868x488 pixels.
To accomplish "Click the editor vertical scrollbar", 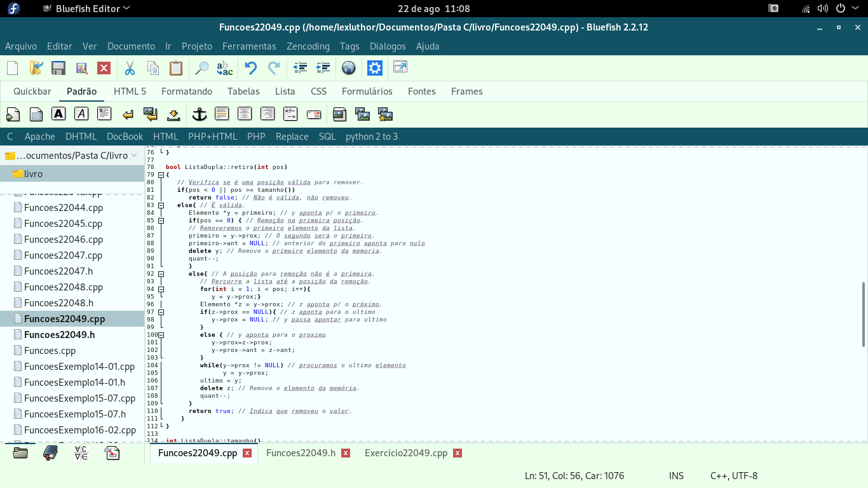I will pos(863,315).
